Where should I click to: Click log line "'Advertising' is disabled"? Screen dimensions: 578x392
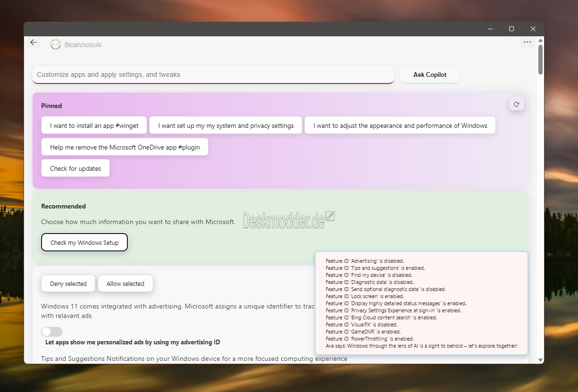[x=365, y=261]
